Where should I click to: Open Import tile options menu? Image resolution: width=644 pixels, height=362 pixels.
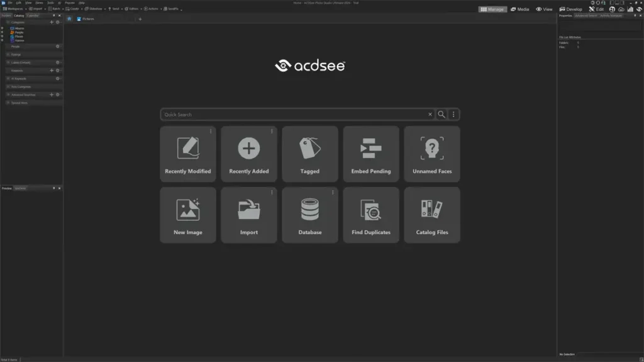point(272,192)
